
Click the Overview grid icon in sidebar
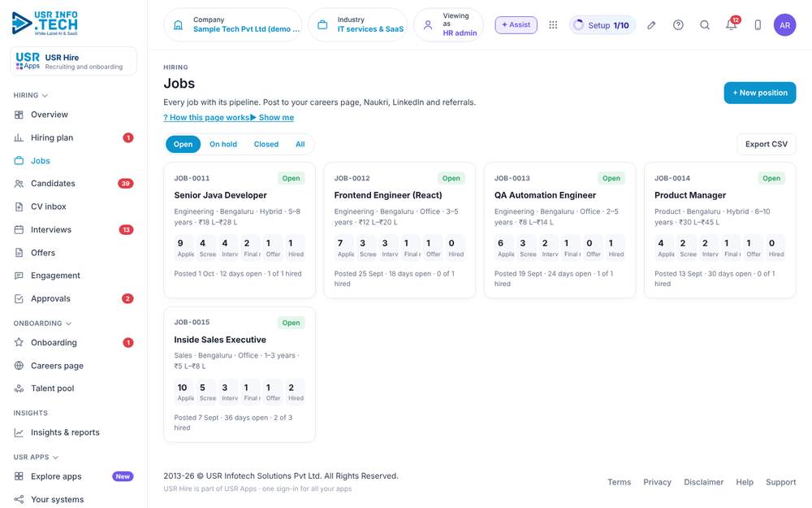coord(19,115)
